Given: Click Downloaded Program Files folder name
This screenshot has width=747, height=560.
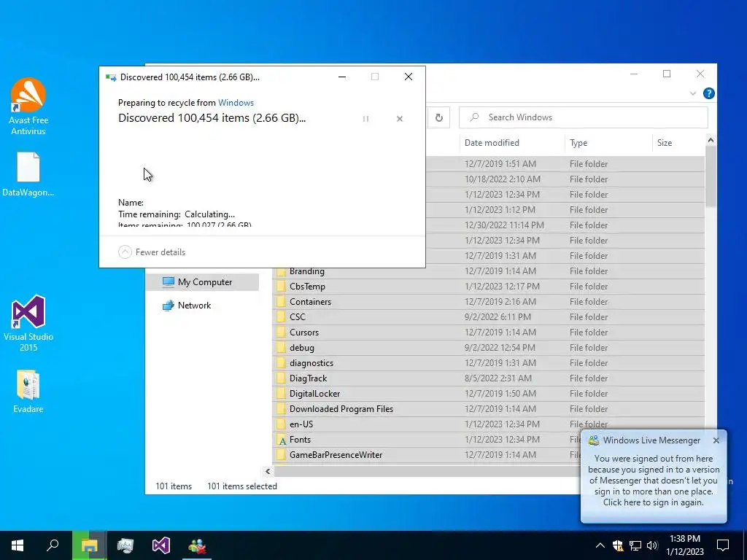Looking at the screenshot, I should tap(341, 408).
